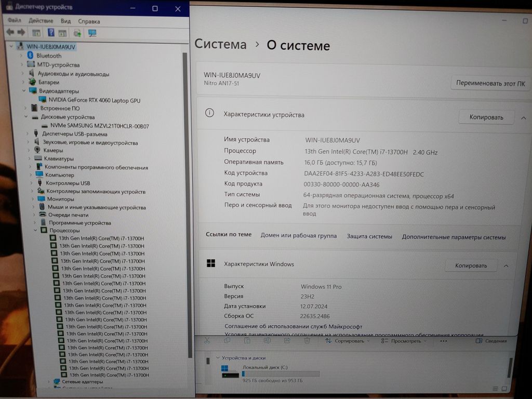Click the Переименовать этот ПК button
The height and width of the screenshot is (399, 532).
(x=490, y=83)
